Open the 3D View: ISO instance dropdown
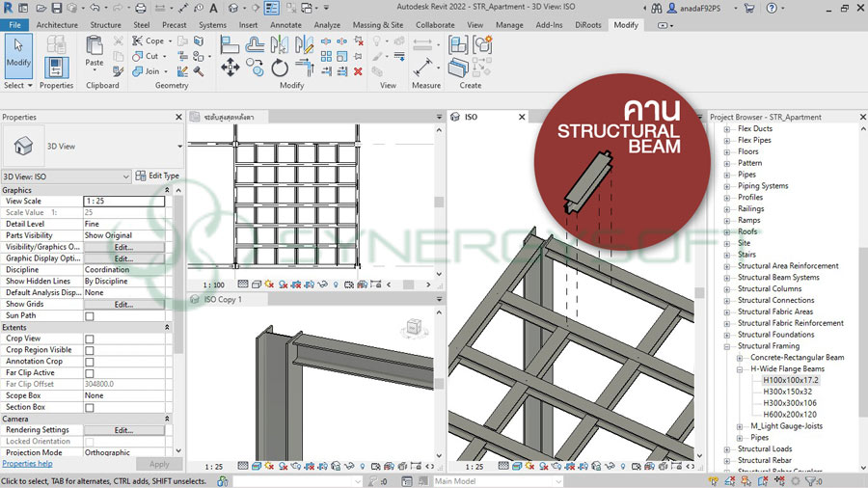The image size is (868, 488). (66, 176)
